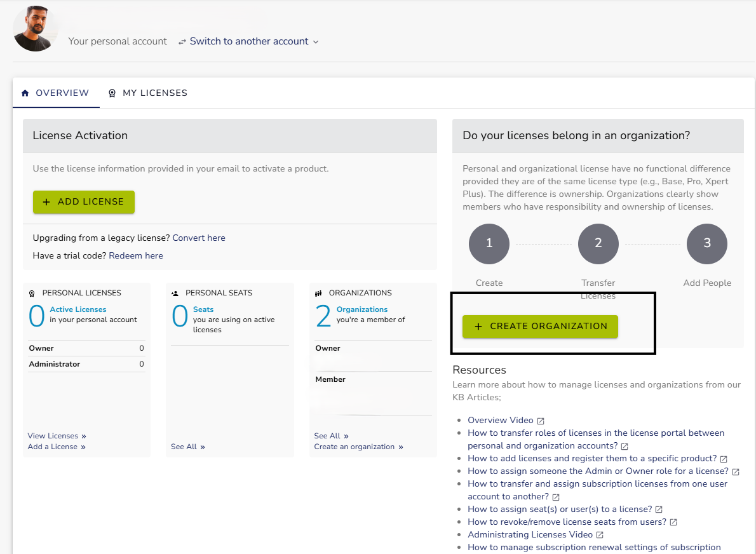Click the plus icon on Create Organization
The image size is (756, 554).
coord(478,327)
